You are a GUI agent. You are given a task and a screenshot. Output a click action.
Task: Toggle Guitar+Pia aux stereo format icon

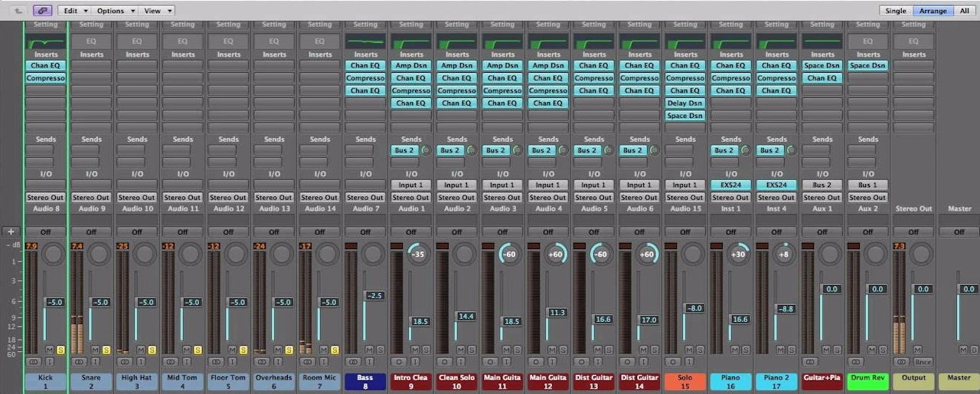(810, 361)
